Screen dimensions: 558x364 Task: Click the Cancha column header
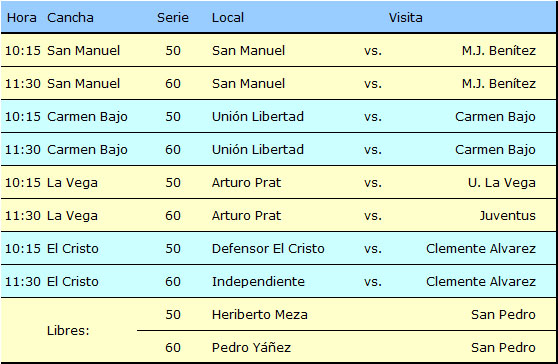pyautogui.click(x=70, y=17)
